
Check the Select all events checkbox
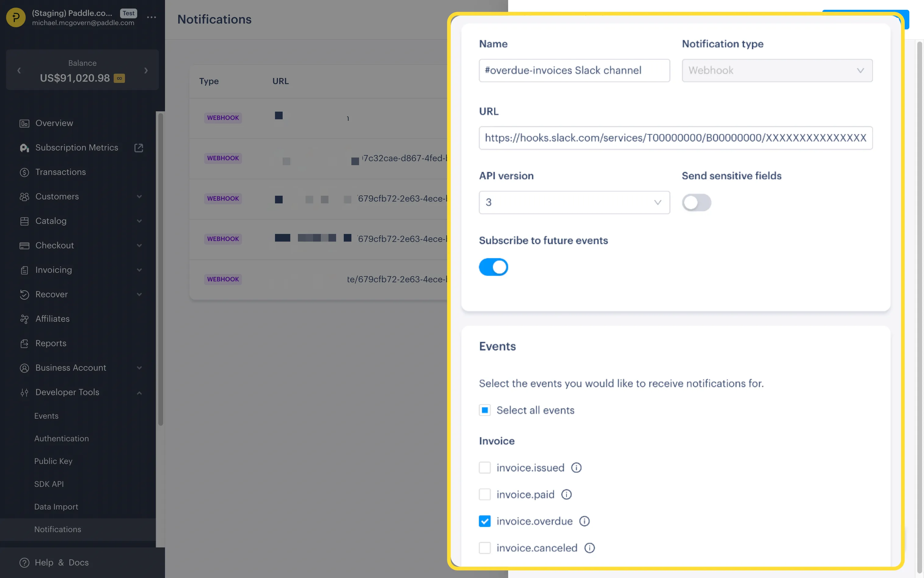[485, 410]
